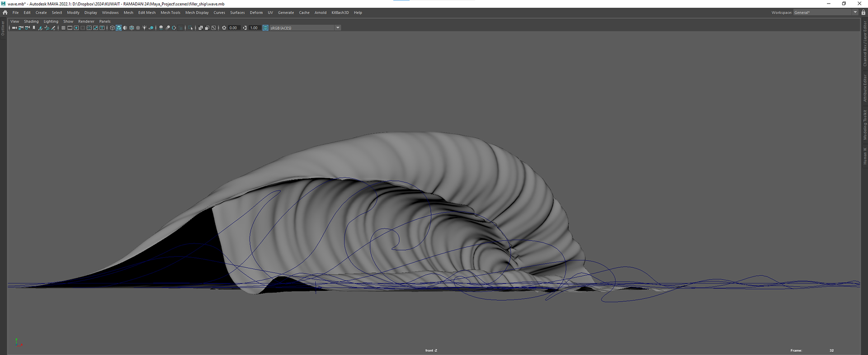The image size is (868, 355).
Task: Open the File menu
Action: pyautogui.click(x=15, y=13)
